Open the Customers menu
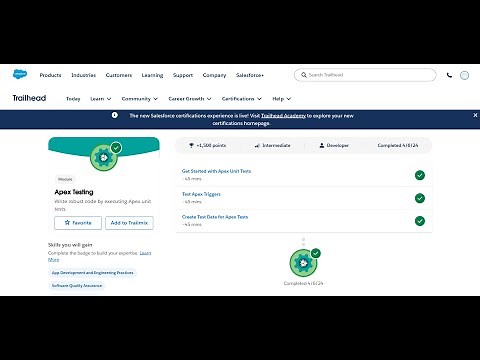 click(119, 75)
